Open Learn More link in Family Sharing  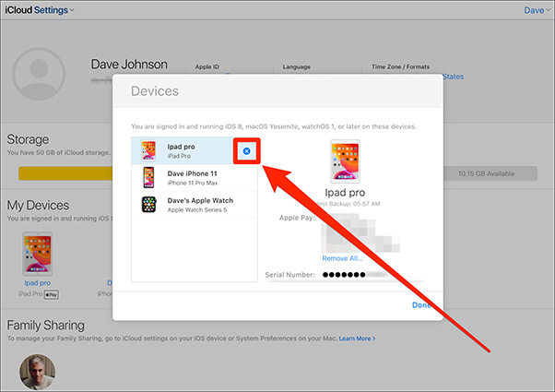point(357,339)
